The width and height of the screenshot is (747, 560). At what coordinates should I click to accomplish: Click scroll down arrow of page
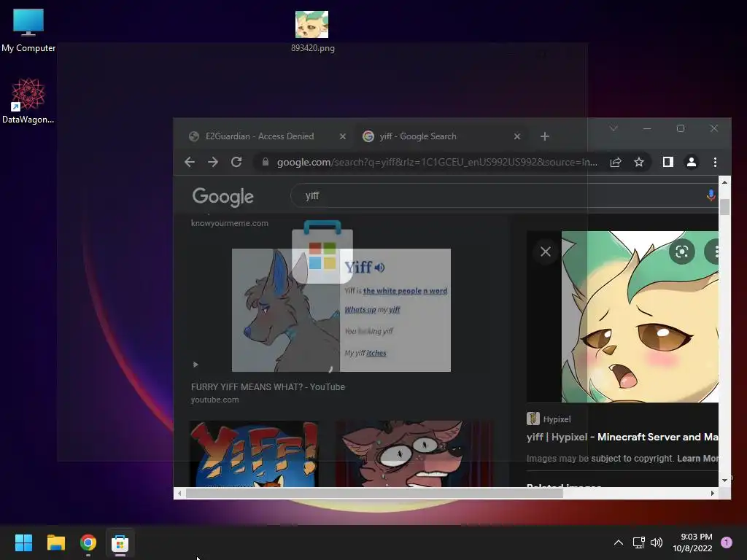(x=724, y=480)
